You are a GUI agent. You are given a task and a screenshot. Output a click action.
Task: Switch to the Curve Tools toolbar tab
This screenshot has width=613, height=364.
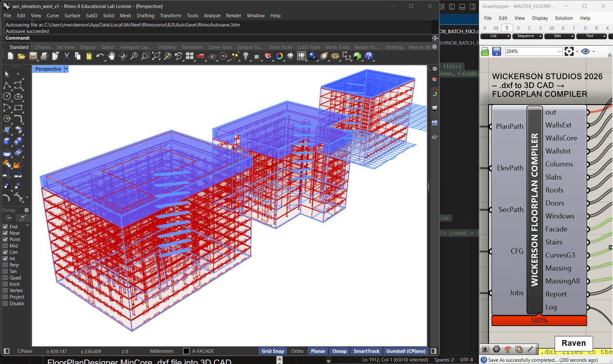pos(219,47)
